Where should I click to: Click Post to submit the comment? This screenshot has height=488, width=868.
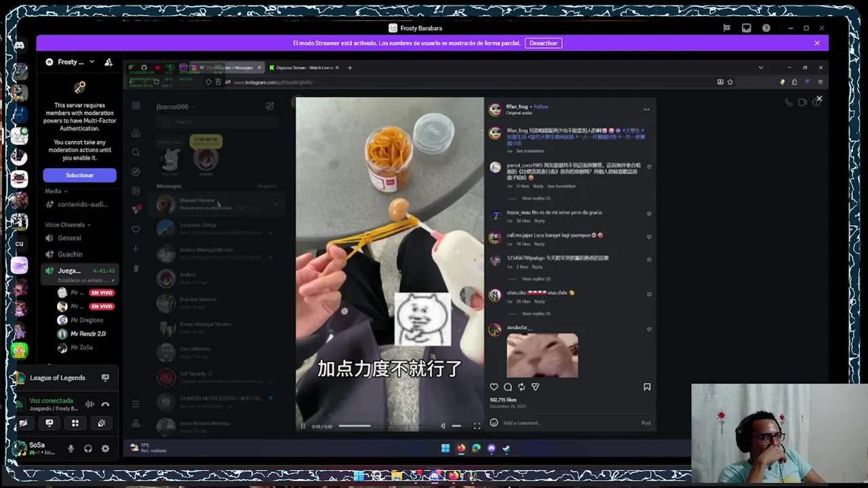coord(646,423)
